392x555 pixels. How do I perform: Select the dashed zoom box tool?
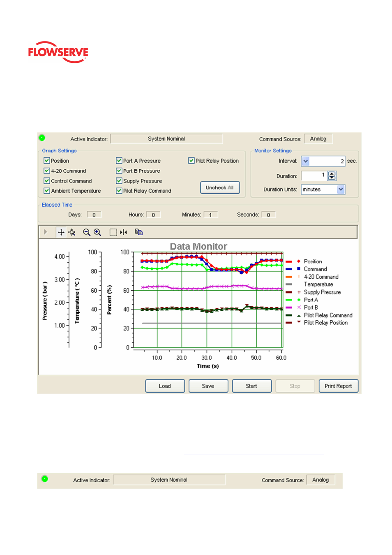[113, 232]
